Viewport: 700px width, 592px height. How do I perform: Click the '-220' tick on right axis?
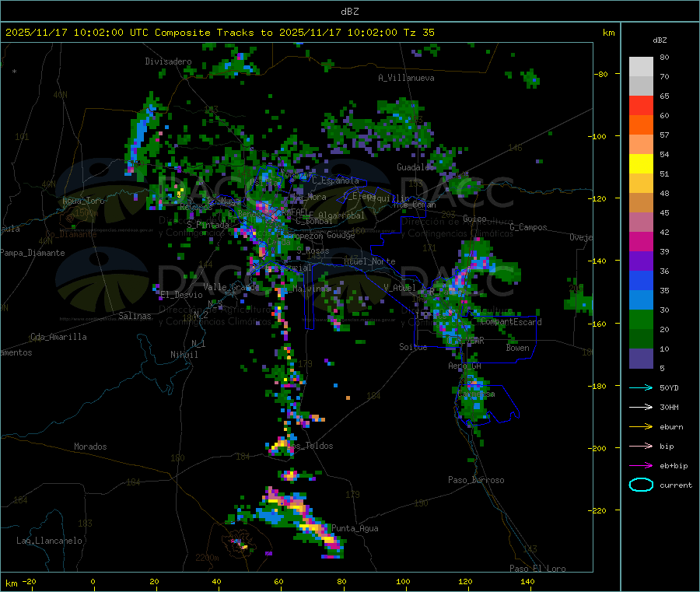[599, 511]
